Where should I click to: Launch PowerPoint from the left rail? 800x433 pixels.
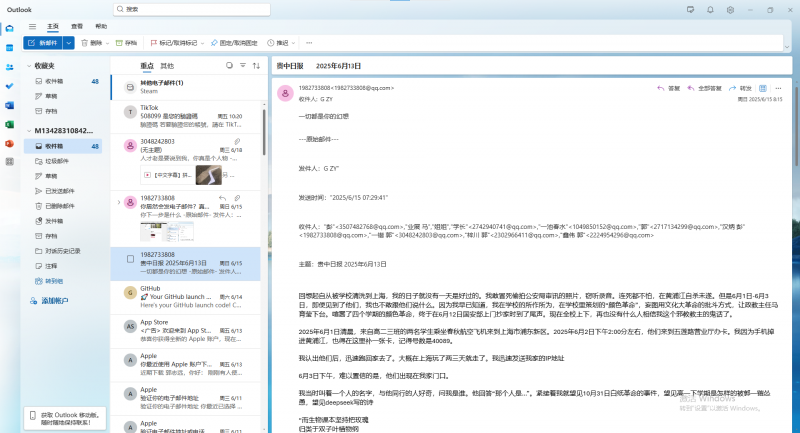tap(9, 144)
